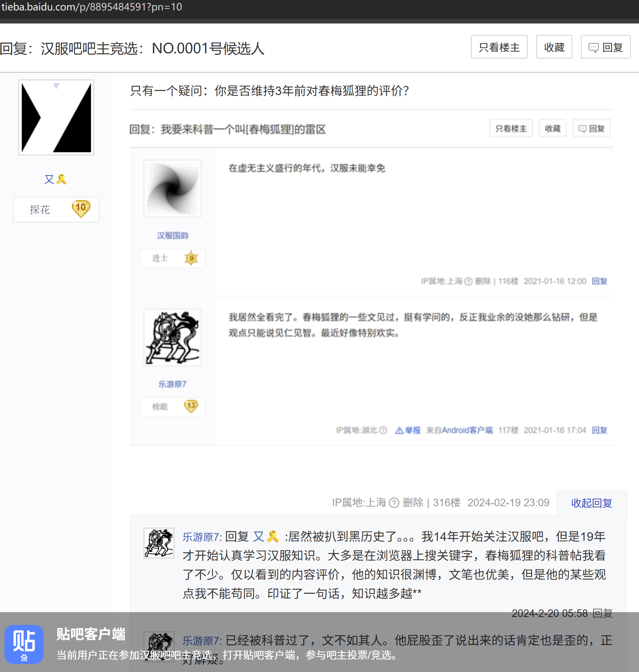The height and width of the screenshot is (672, 639).
Task: Click 回复 next to 2024-2-20 05:58
Action: 603,614
